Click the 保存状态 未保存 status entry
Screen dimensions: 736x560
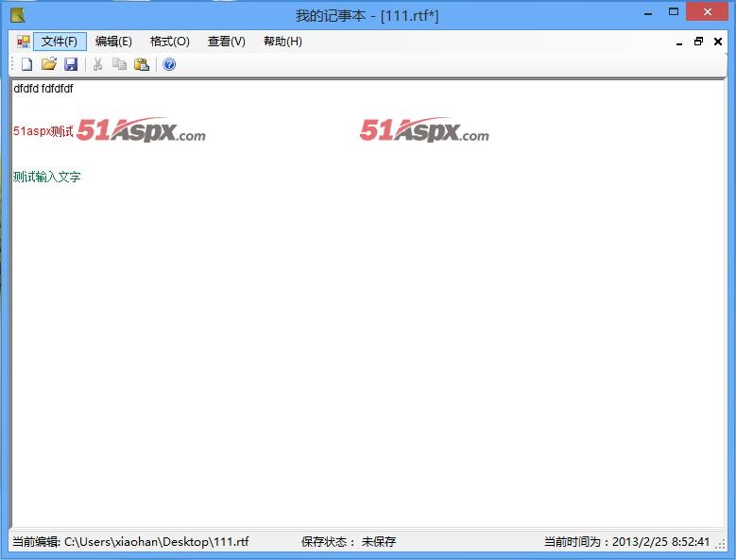[349, 542]
